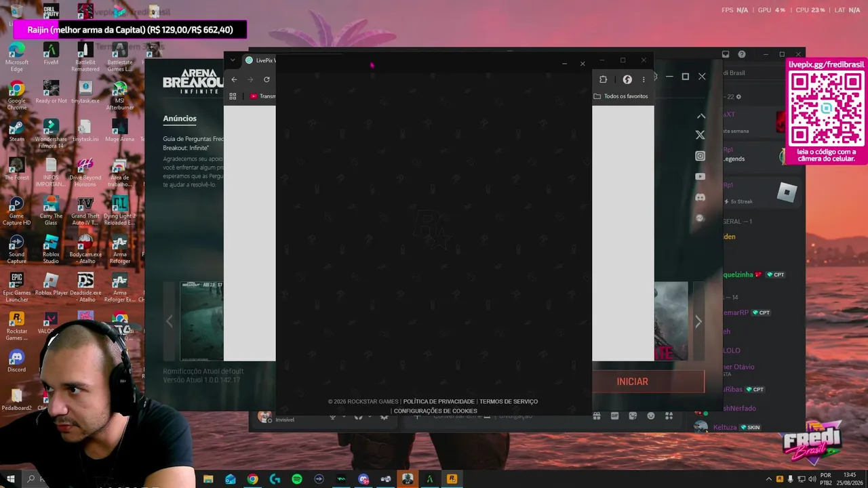Open the Chrome apps grid shortcut

(233, 96)
